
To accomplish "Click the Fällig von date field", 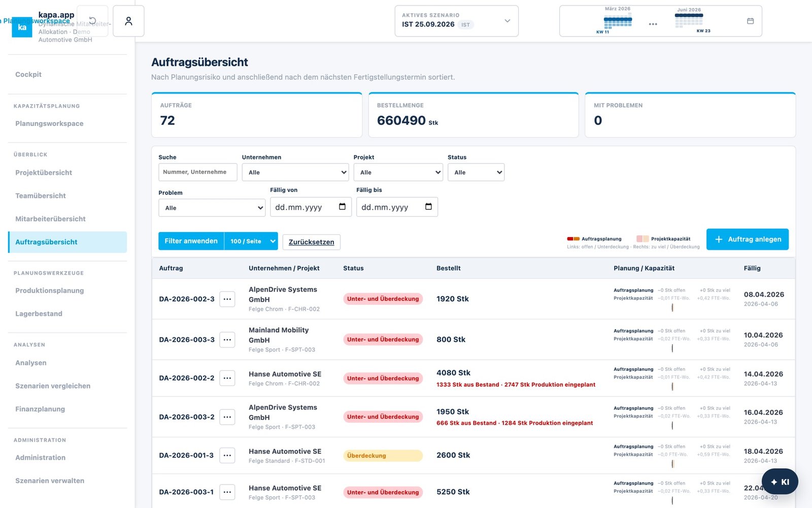I will click(311, 207).
